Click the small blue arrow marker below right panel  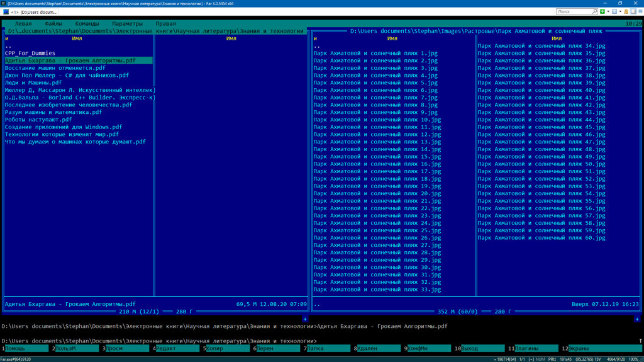pos(637,319)
